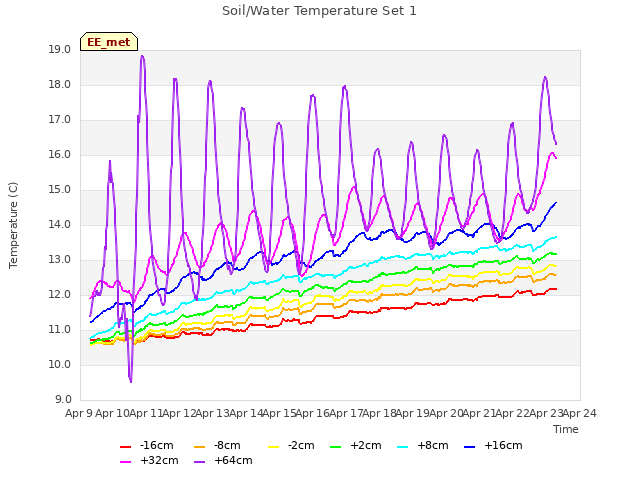The width and height of the screenshot is (640, 480).
Task: Click the Apr 24 x-axis label
Action: point(579,414)
